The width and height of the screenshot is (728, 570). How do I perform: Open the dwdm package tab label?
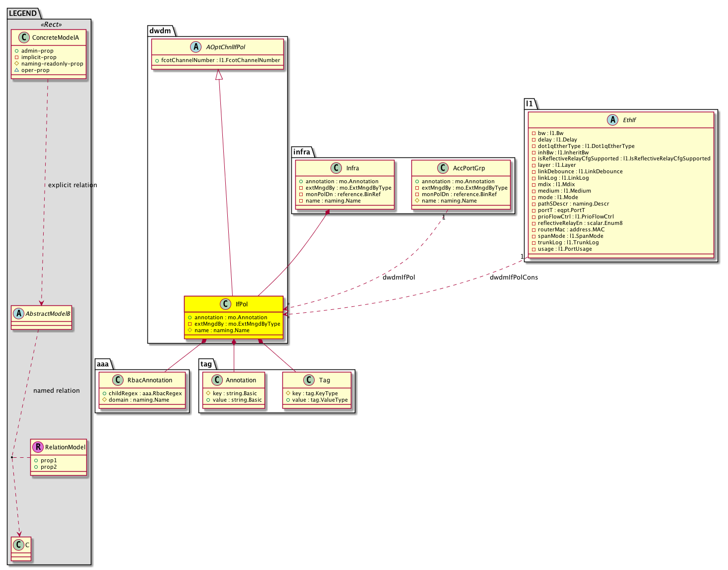click(x=160, y=31)
